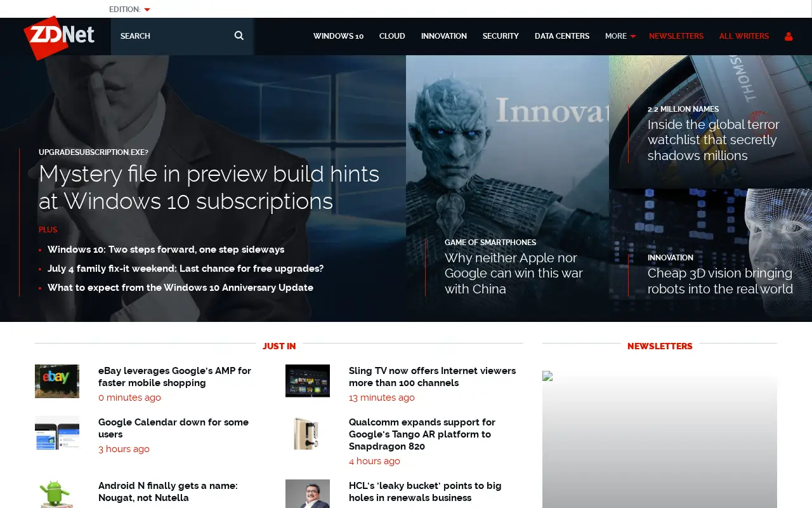Open Qualcomm Tango AR headline
The width and height of the screenshot is (812, 508).
point(422,434)
